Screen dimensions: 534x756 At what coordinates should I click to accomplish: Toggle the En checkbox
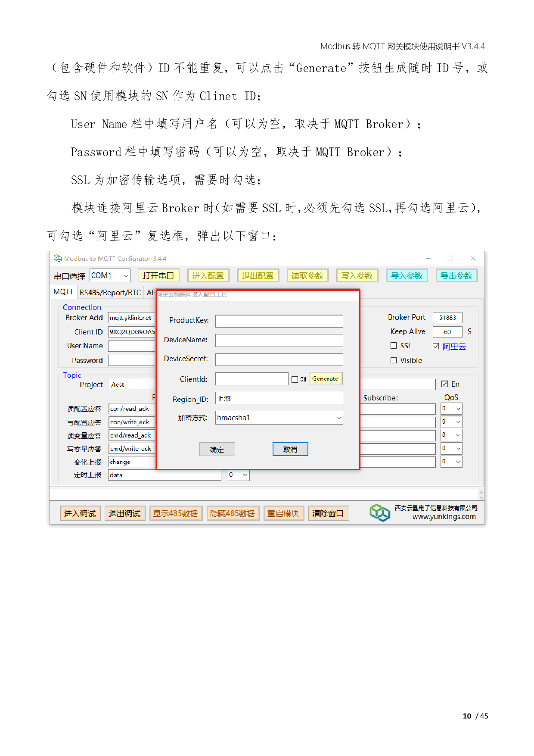(445, 384)
